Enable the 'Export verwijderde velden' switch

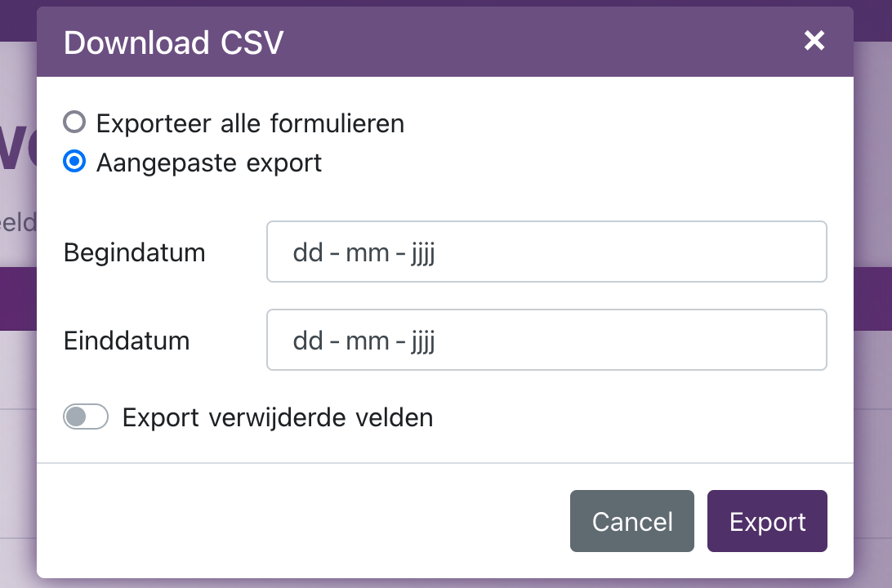coord(86,417)
